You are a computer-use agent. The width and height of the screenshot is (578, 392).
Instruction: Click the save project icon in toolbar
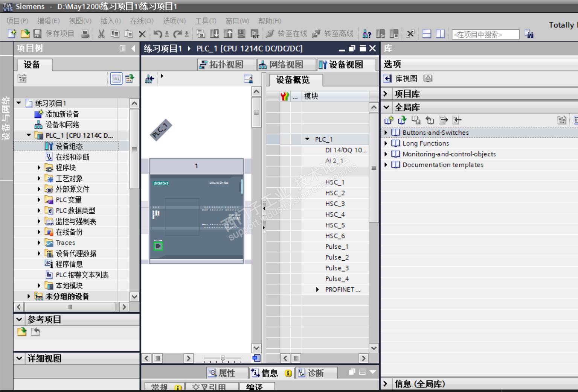pos(38,34)
